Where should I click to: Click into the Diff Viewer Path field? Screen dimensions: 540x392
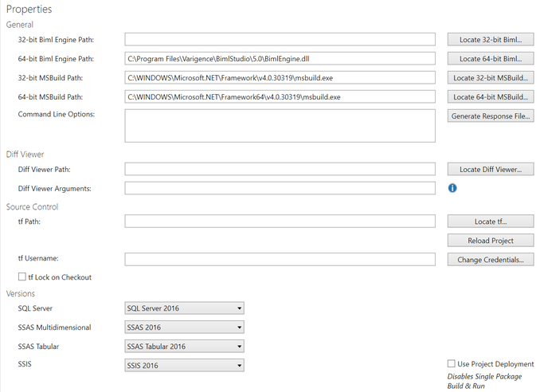pos(280,169)
